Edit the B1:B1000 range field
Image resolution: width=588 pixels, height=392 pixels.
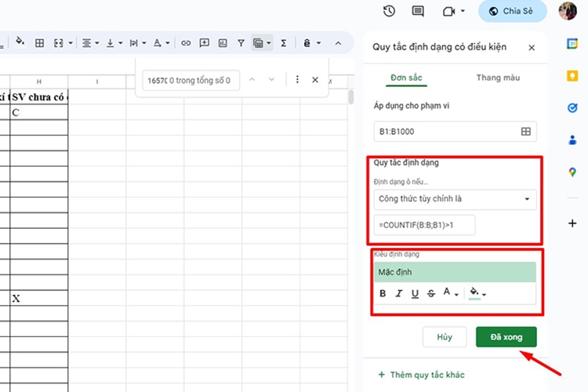455,131
